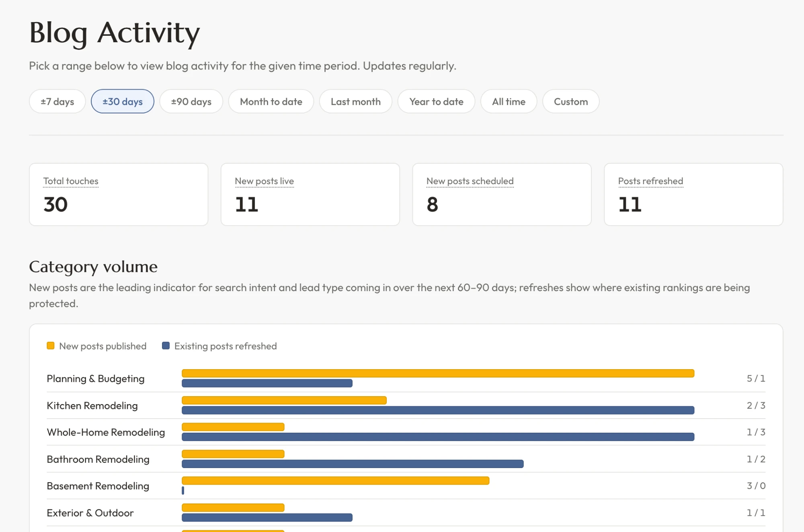Click the Bathroom Remodeling category label
The height and width of the screenshot is (532, 804).
point(98,459)
